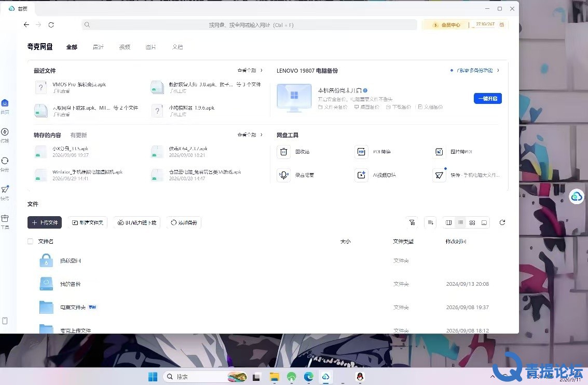Switch to 有更新 sub-tab
588x385 pixels.
(x=79, y=135)
